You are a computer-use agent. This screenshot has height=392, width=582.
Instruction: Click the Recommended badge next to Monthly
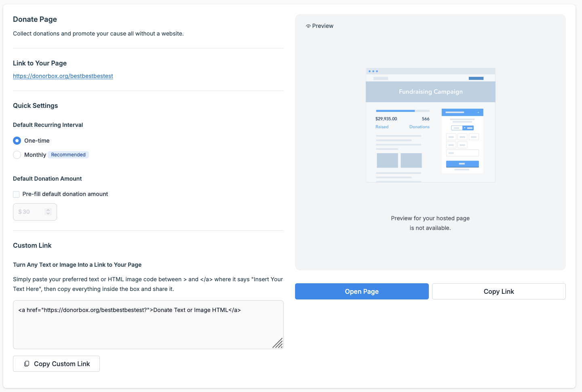68,155
